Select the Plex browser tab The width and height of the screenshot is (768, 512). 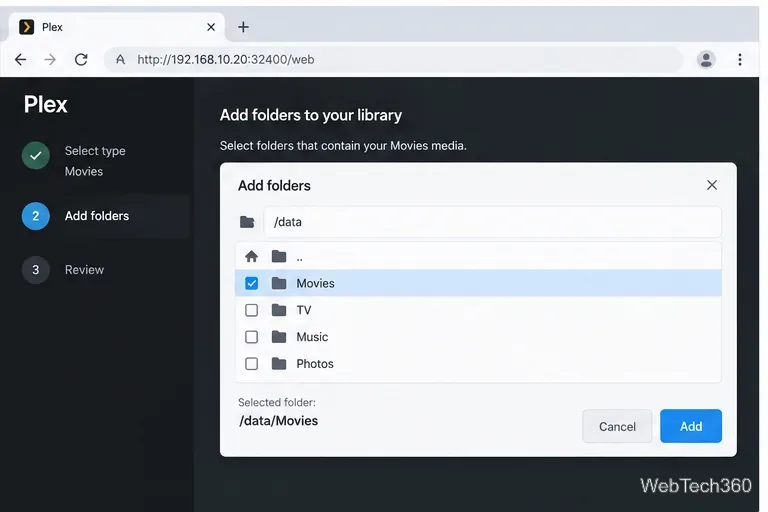pyautogui.click(x=117, y=27)
